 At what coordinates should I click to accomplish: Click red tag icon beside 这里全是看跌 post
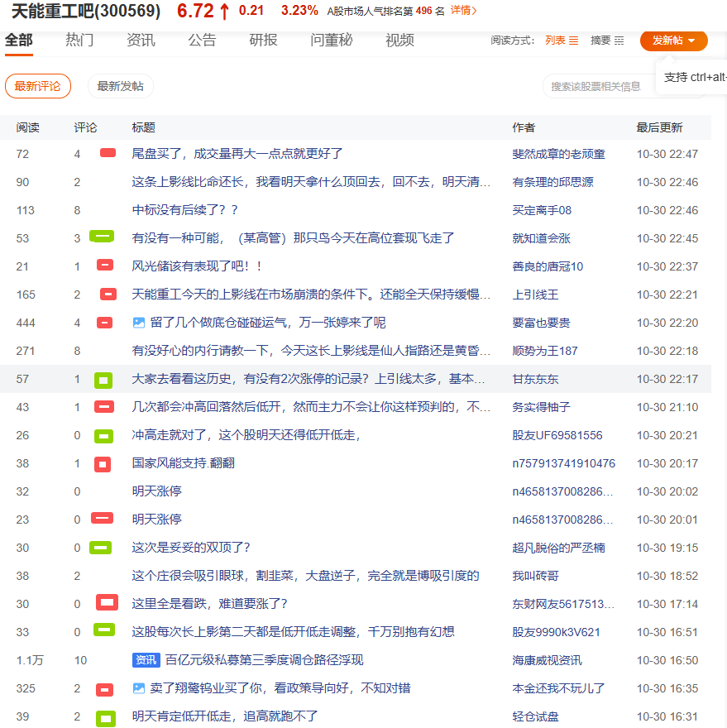click(x=107, y=602)
